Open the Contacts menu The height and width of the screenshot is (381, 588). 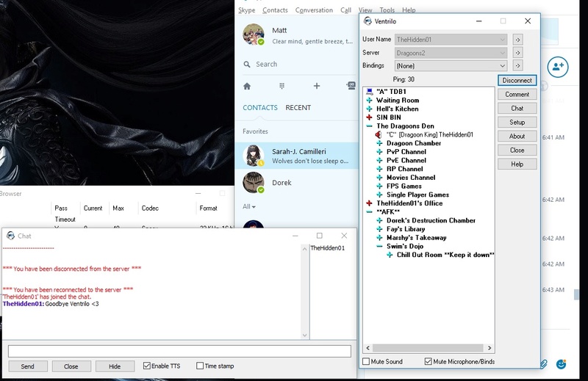coord(275,10)
